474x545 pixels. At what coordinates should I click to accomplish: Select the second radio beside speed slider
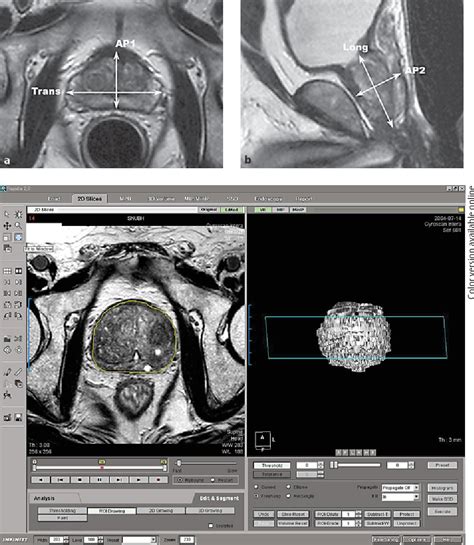click(x=213, y=480)
